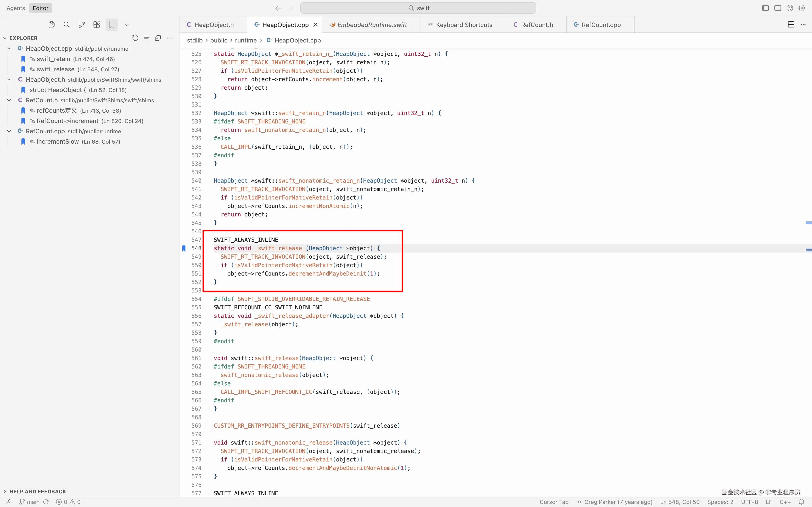
Task: Select the Bookmarks sidebar icon
Action: point(112,25)
